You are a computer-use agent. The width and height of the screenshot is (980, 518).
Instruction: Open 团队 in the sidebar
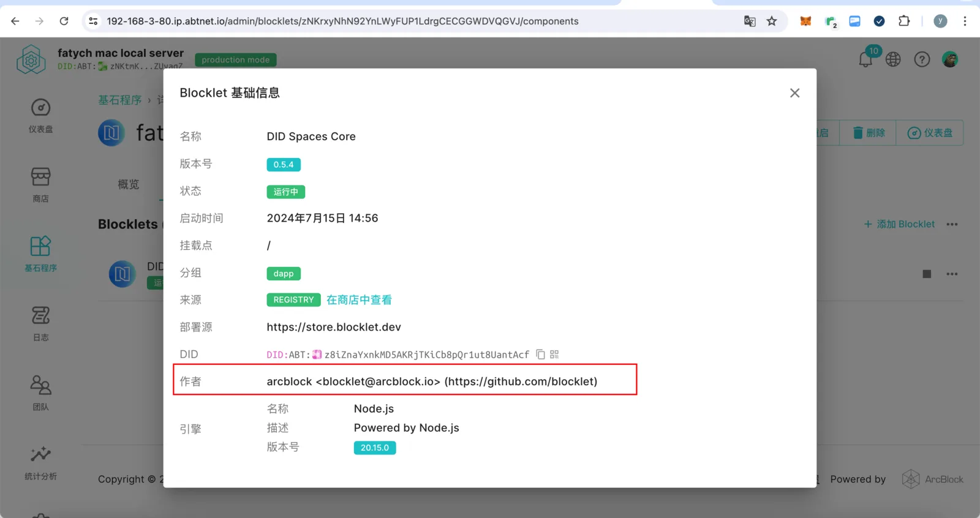pyautogui.click(x=40, y=392)
